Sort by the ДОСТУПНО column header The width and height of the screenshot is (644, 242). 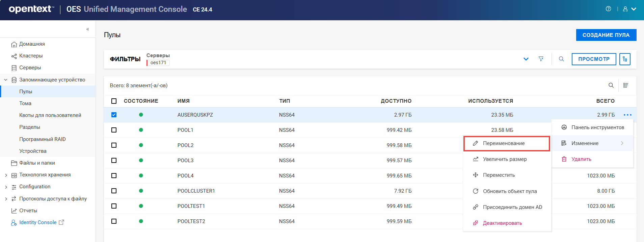(396, 101)
